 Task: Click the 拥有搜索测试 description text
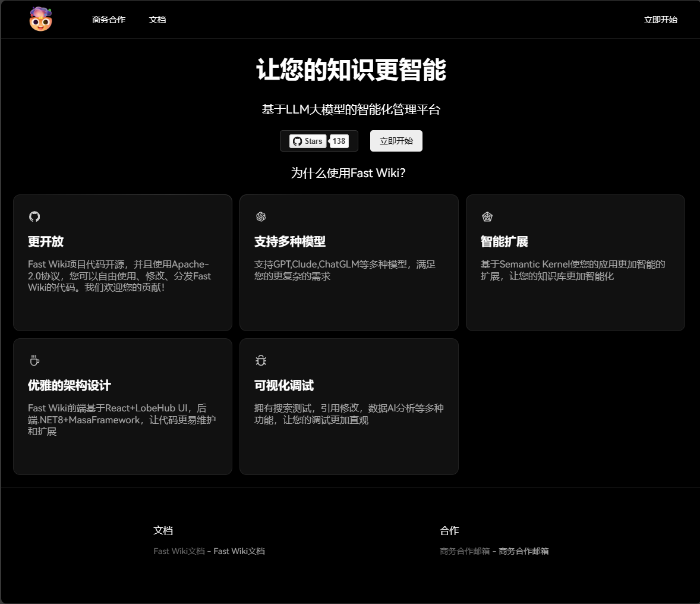point(349,414)
